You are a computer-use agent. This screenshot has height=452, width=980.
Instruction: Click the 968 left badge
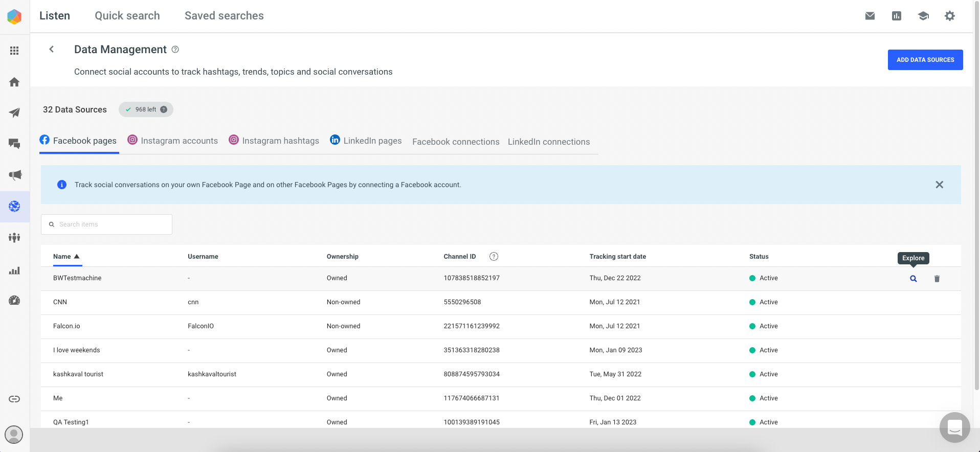pyautogui.click(x=146, y=109)
